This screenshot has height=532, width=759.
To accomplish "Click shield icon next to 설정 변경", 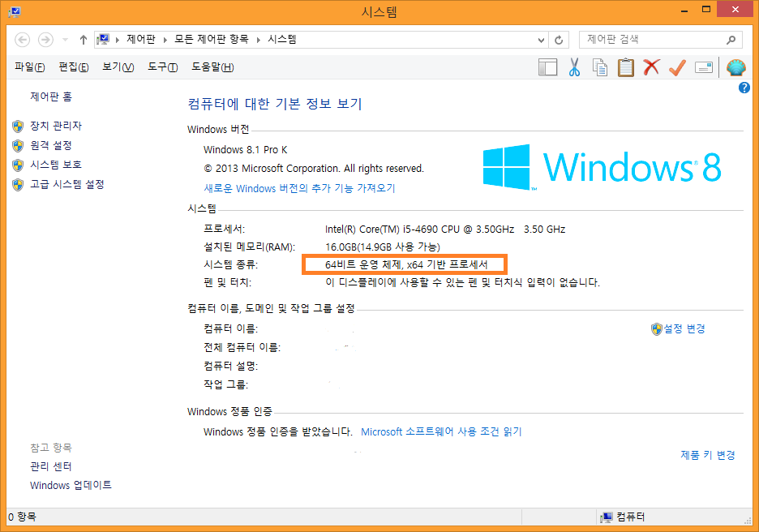I will pos(656,329).
